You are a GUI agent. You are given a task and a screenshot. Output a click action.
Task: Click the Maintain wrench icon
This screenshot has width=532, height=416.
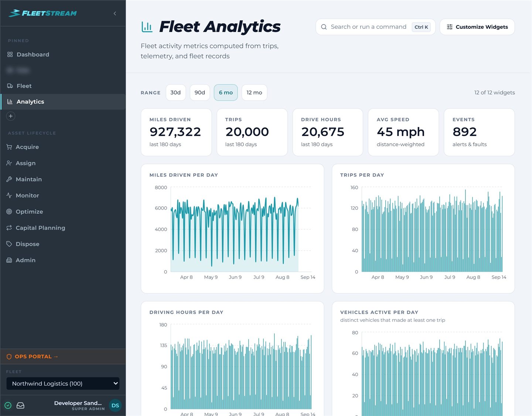[9, 179]
